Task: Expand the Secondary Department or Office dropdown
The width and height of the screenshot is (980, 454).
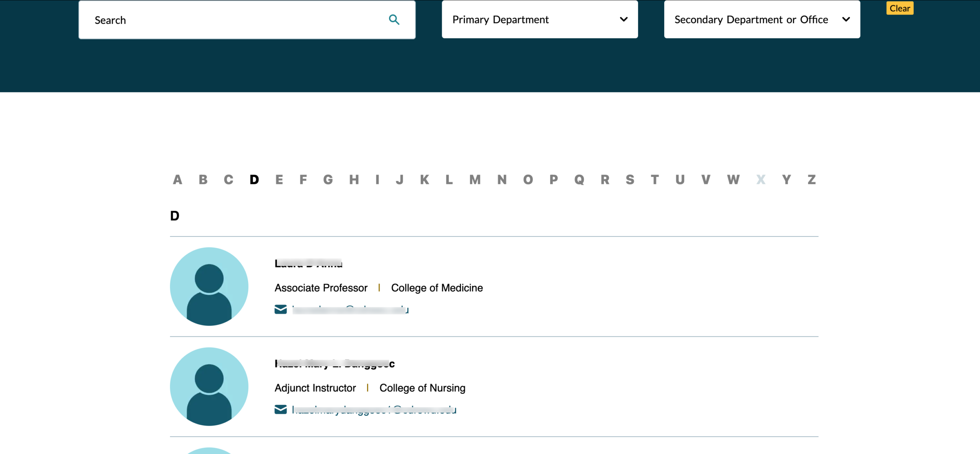Action: [x=762, y=20]
